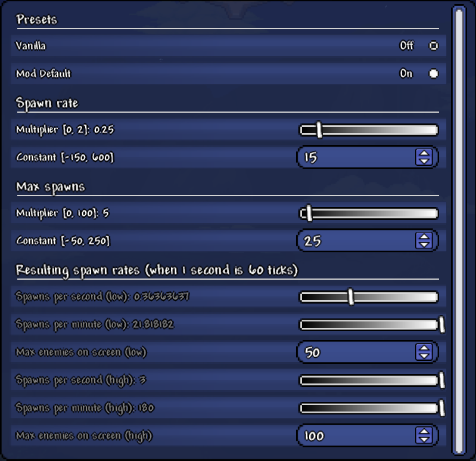The width and height of the screenshot is (476, 461).
Task: Click the Spawns per minute (low) slider
Action: point(369,324)
